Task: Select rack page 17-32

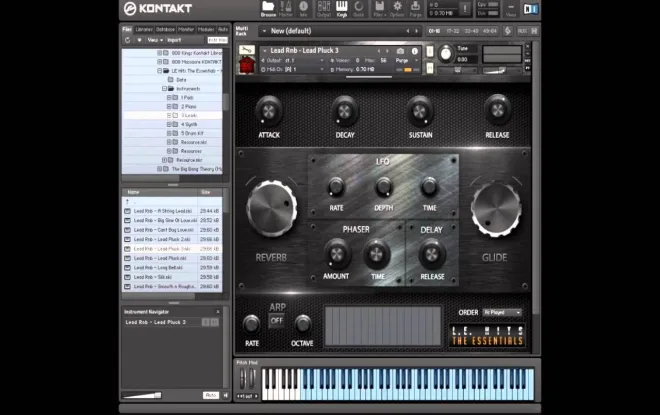Action: point(452,31)
